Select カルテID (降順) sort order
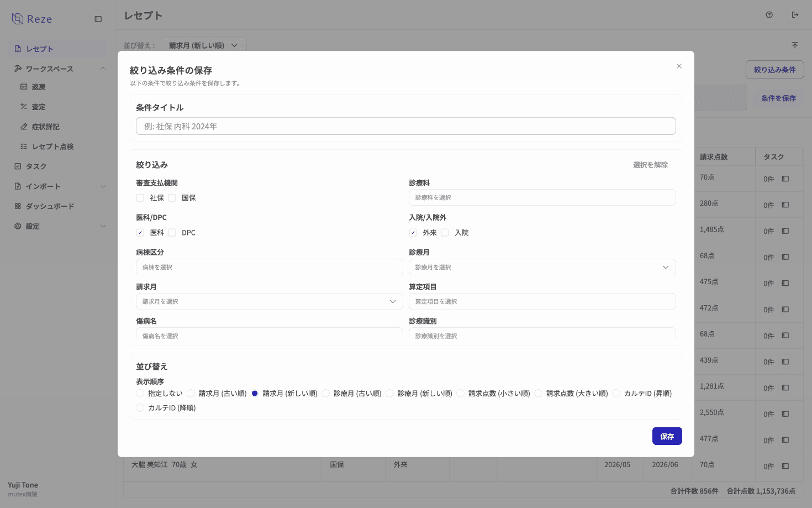 (140, 408)
